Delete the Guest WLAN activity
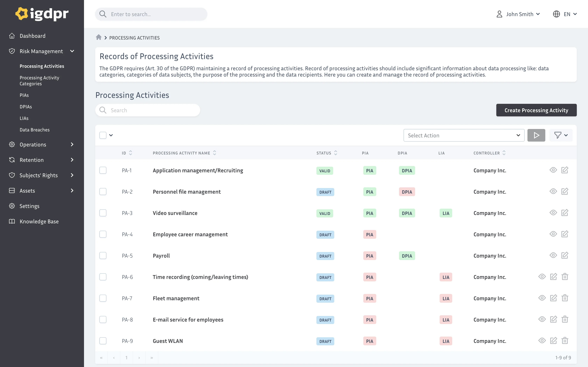The width and height of the screenshot is (588, 367). coord(565,341)
